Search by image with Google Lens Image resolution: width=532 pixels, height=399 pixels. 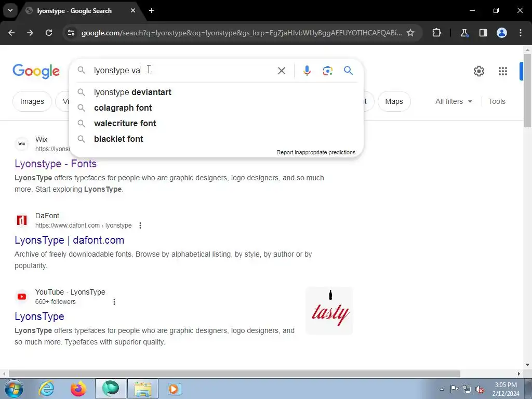point(327,71)
